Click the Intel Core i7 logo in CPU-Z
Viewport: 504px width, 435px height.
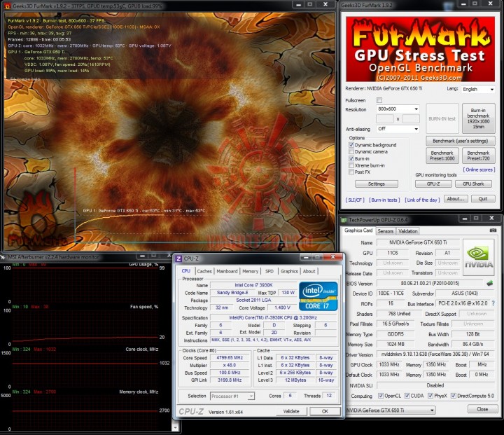[x=318, y=296]
